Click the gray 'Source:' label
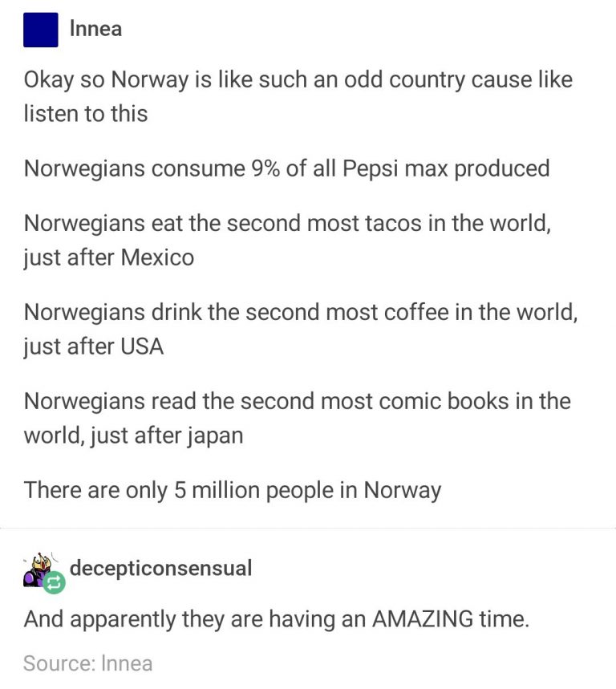The image size is (616, 689). point(59,663)
